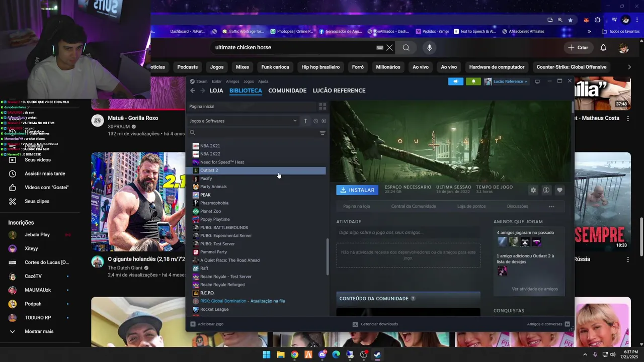This screenshot has height=362, width=644.
Task: Click Gerenciar downloads icon in Steam footer
Action: 355,324
